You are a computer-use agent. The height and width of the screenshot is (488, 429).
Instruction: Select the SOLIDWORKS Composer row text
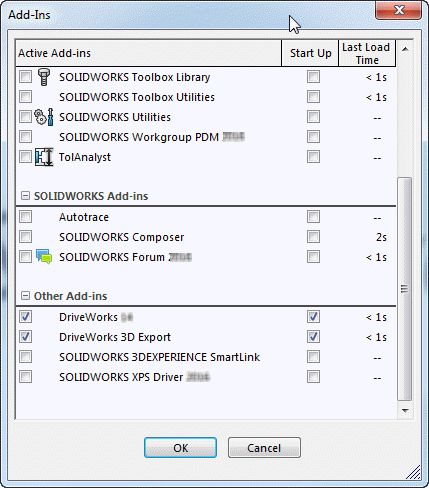click(122, 237)
